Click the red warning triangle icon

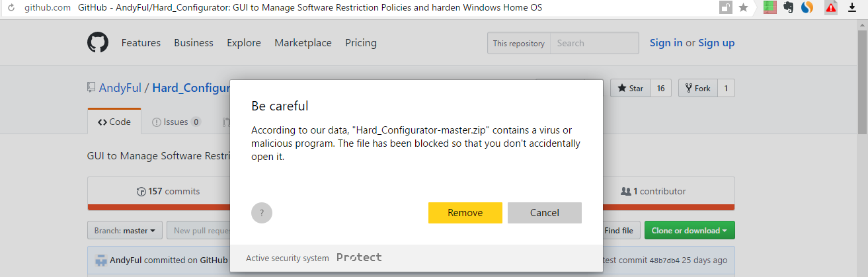(x=830, y=8)
